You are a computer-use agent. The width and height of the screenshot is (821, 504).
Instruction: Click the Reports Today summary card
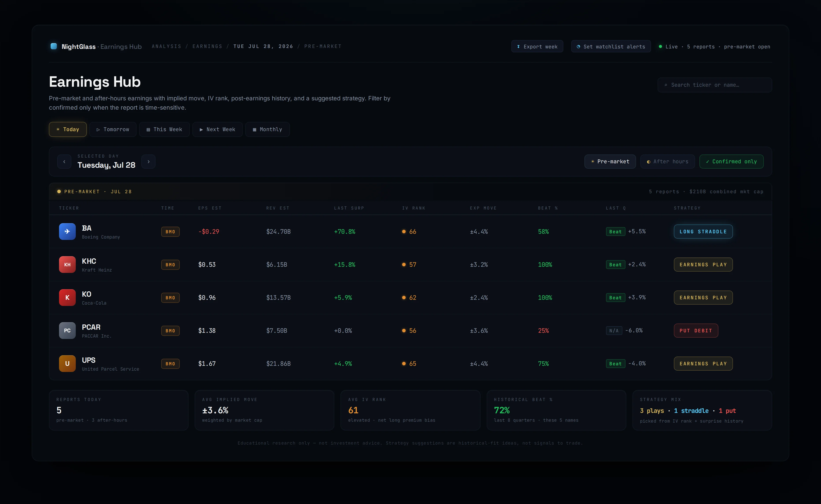coord(119,410)
